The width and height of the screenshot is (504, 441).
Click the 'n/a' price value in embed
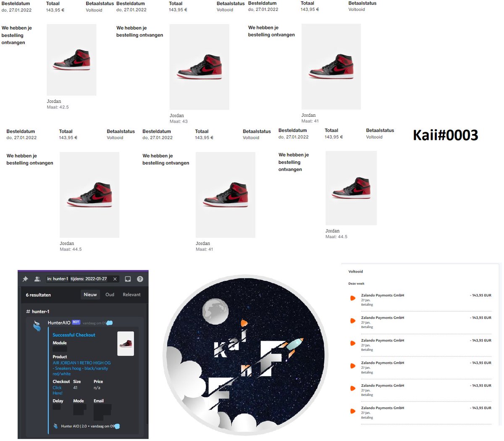[97, 388]
